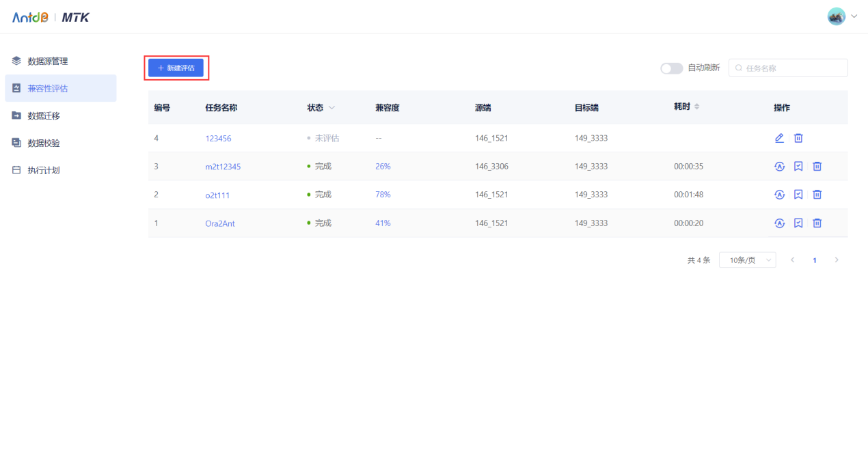Re-run evaluation for m2t12345 using the circular-A icon
This screenshot has width=868, height=461.
coord(779,166)
